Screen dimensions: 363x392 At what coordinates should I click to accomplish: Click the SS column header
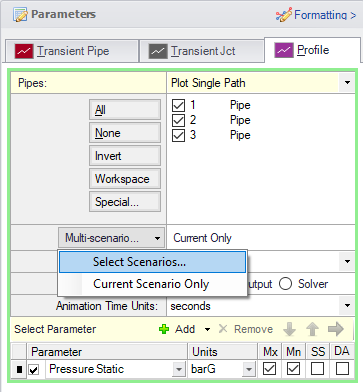point(318,352)
